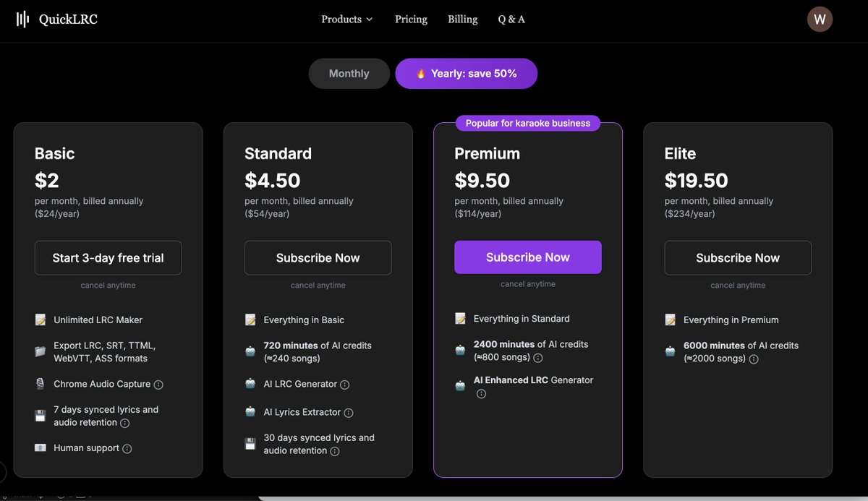The height and width of the screenshot is (501, 868).
Task: Click the Premium plan title
Action: point(488,153)
